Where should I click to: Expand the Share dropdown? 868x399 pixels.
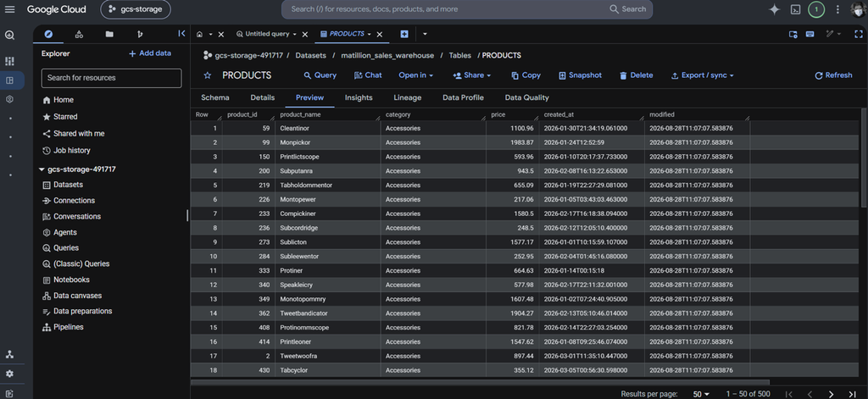(x=471, y=75)
